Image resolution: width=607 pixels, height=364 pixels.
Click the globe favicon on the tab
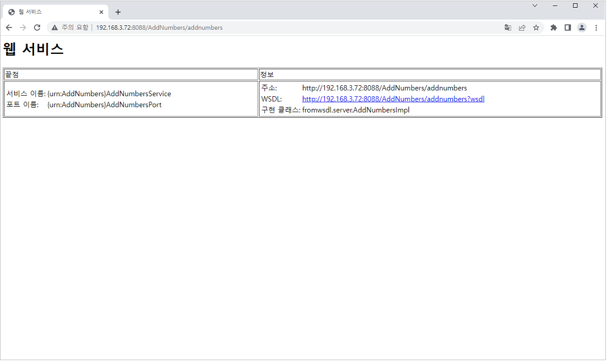pos(12,12)
